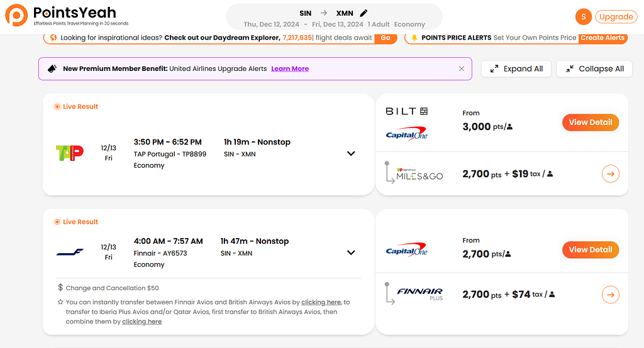The height and width of the screenshot is (348, 644).
Task: View Detail for 3,000 pts offer
Action: tap(590, 122)
